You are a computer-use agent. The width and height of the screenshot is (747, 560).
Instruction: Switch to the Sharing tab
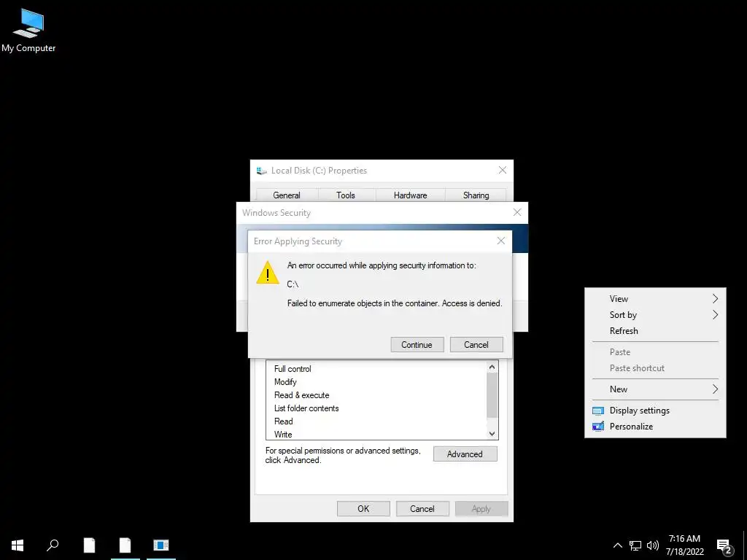coord(476,195)
